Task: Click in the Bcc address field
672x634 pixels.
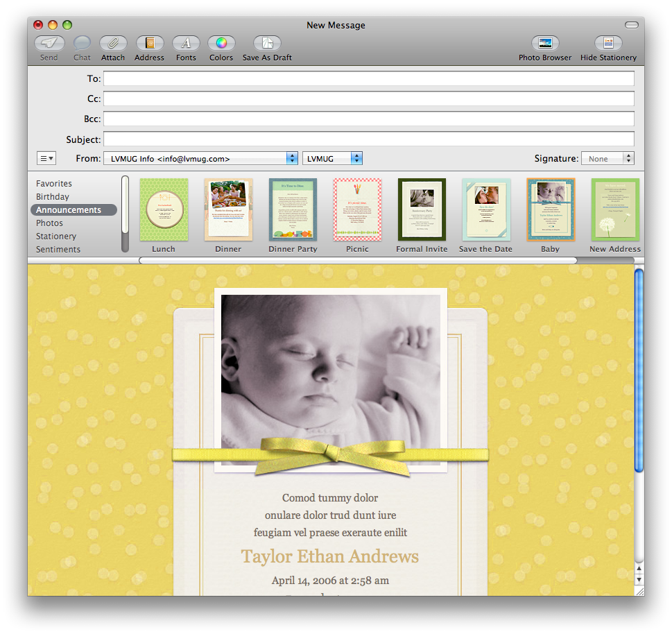Action: pos(368,119)
